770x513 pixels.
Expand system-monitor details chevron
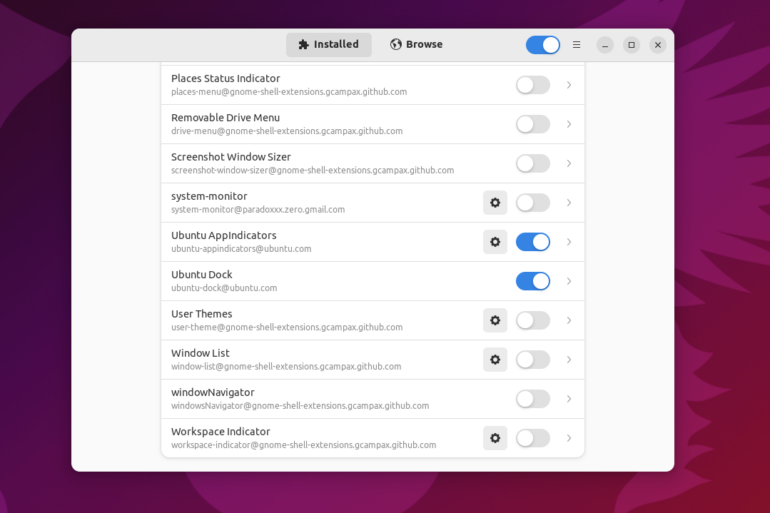[569, 203]
